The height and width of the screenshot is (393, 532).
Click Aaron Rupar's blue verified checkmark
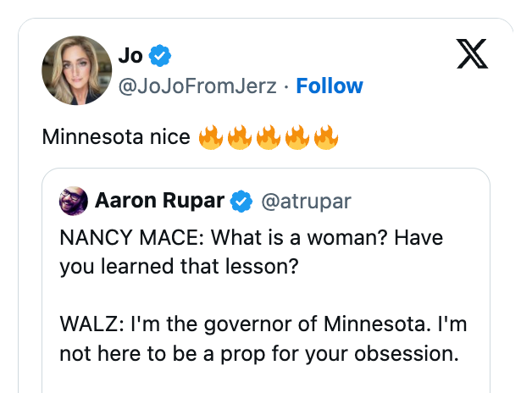pos(241,202)
